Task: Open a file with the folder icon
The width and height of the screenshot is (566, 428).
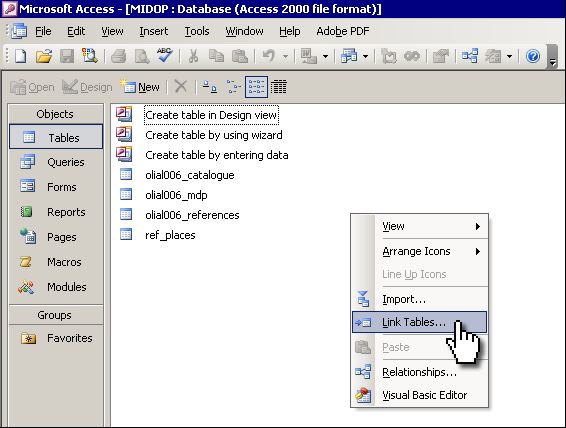Action: pyautogui.click(x=44, y=56)
